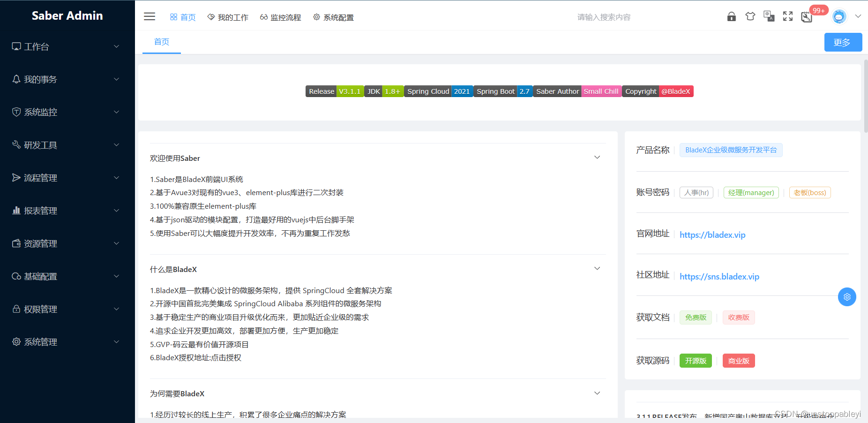The image size is (868, 423).
Task: Click the 经理(manager) account tag
Action: click(751, 193)
